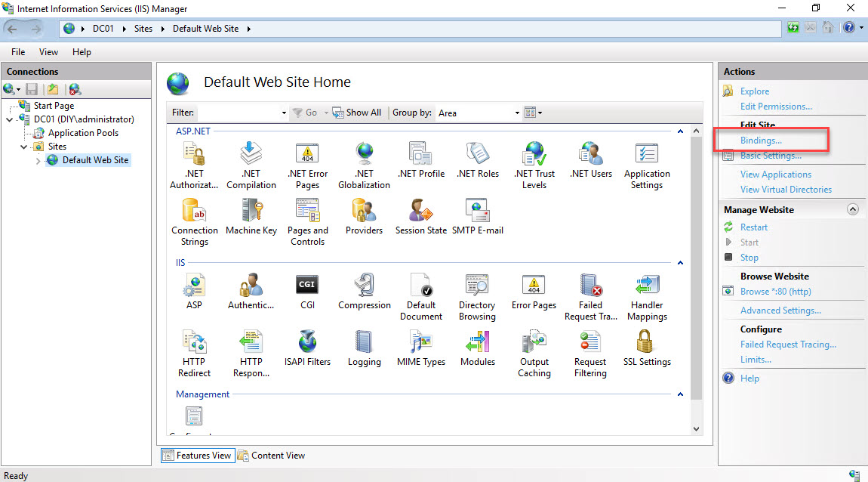Open the Machine Key feature

(251, 217)
